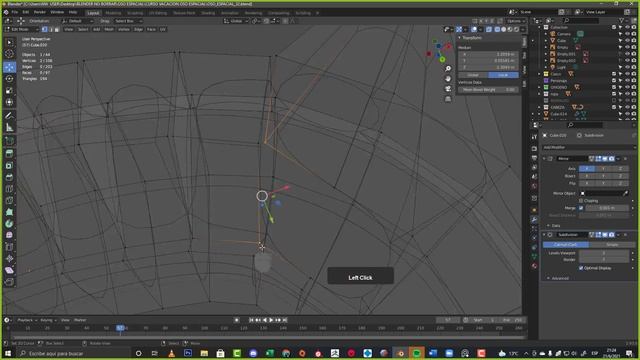Hide the Light object with eye icon
The image size is (640, 360).
[627, 67]
